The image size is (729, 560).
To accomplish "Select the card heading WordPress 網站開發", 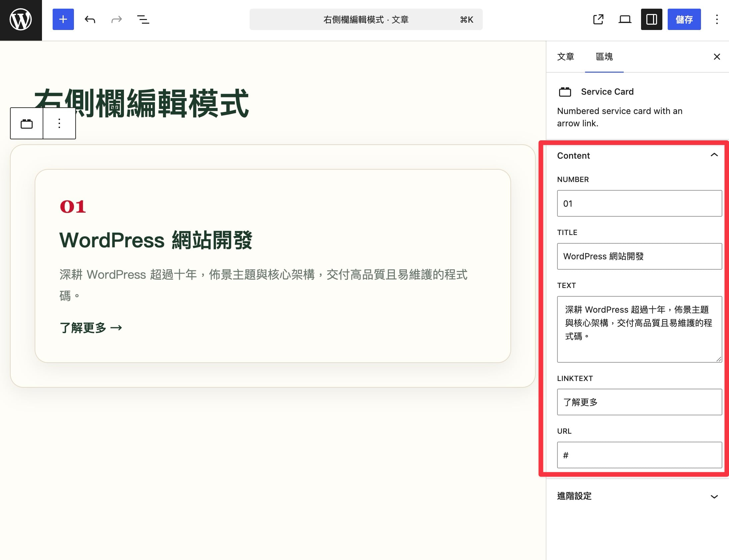I will [156, 240].
